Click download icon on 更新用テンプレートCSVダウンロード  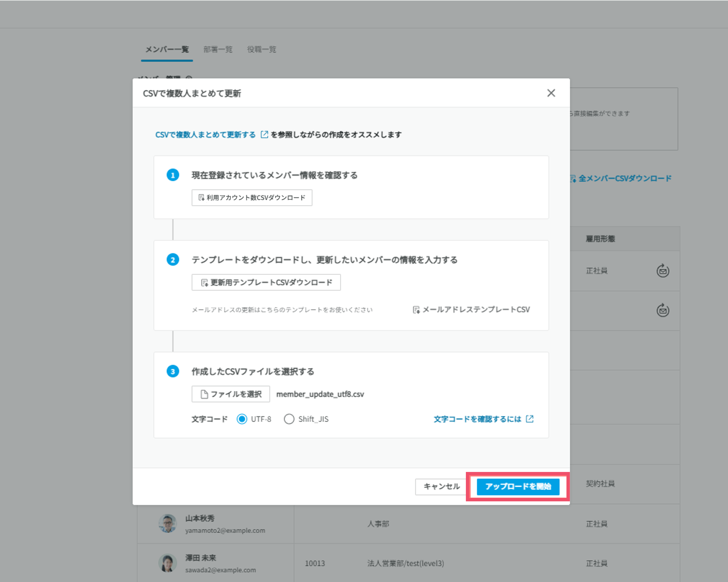(x=205, y=283)
